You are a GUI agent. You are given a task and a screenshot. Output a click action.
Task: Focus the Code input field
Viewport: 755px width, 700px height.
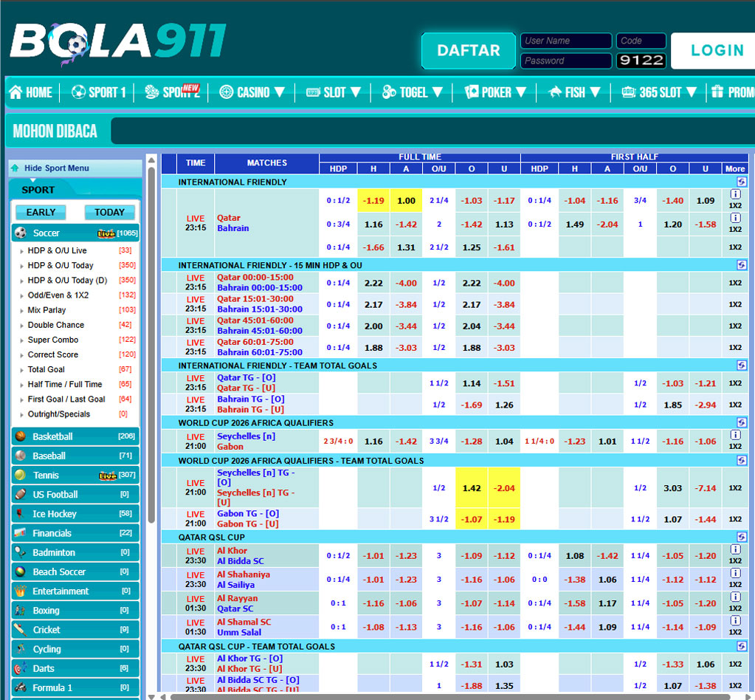click(x=641, y=41)
